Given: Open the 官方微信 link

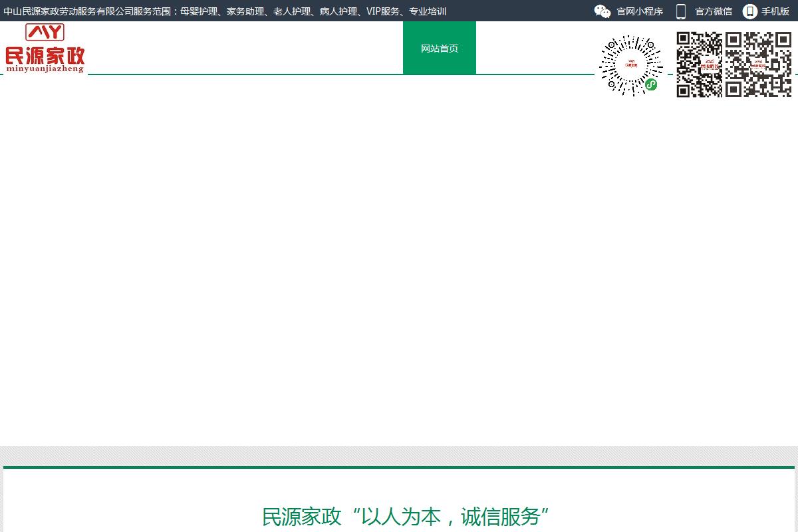Looking at the screenshot, I should (x=714, y=11).
